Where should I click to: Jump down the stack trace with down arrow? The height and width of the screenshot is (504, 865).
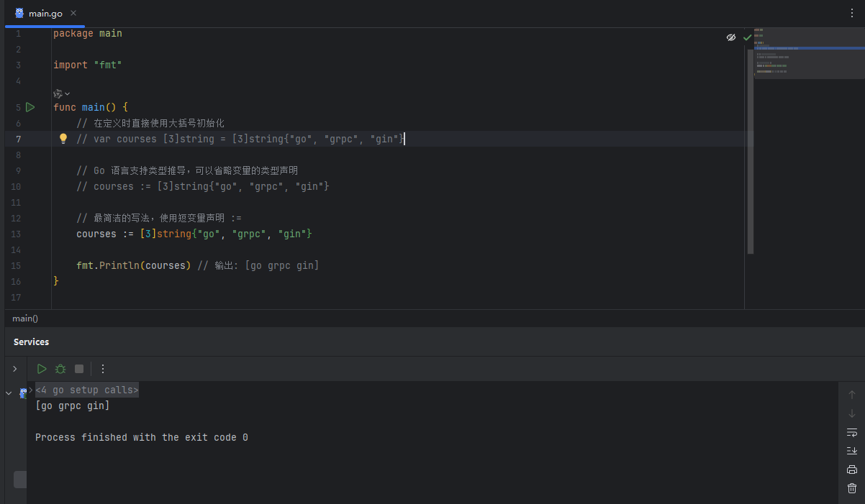click(x=852, y=413)
